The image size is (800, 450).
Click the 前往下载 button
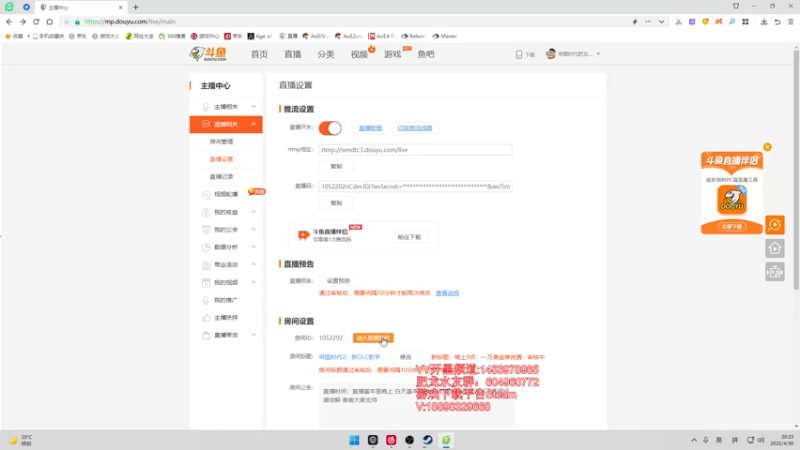coord(409,237)
